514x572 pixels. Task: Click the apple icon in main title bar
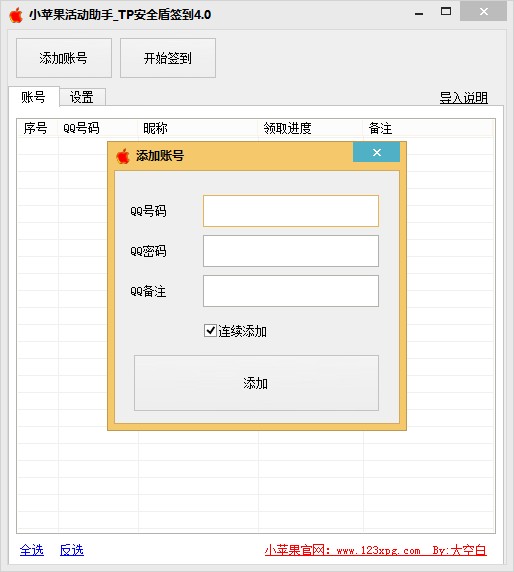(x=16, y=15)
